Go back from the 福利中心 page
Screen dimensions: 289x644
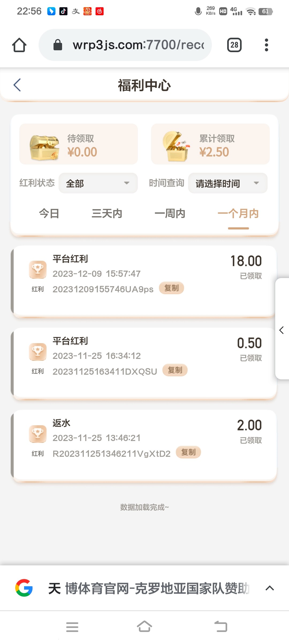pyautogui.click(x=17, y=85)
